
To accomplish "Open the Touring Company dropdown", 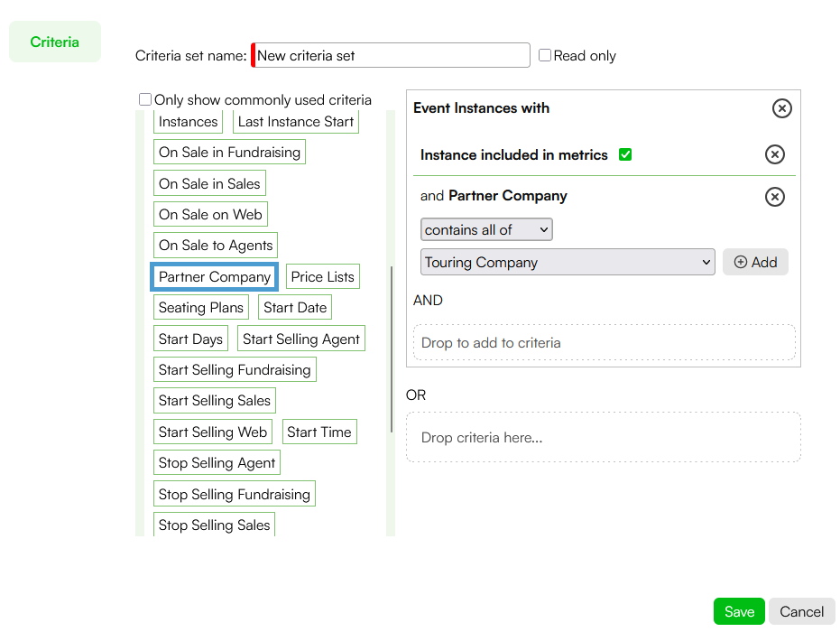I will 568,262.
